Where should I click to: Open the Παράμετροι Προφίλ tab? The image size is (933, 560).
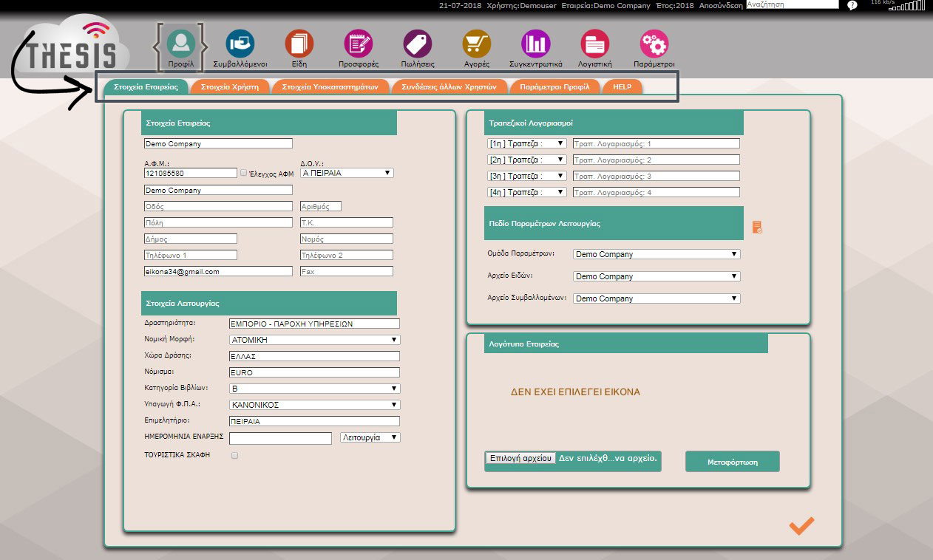point(554,86)
